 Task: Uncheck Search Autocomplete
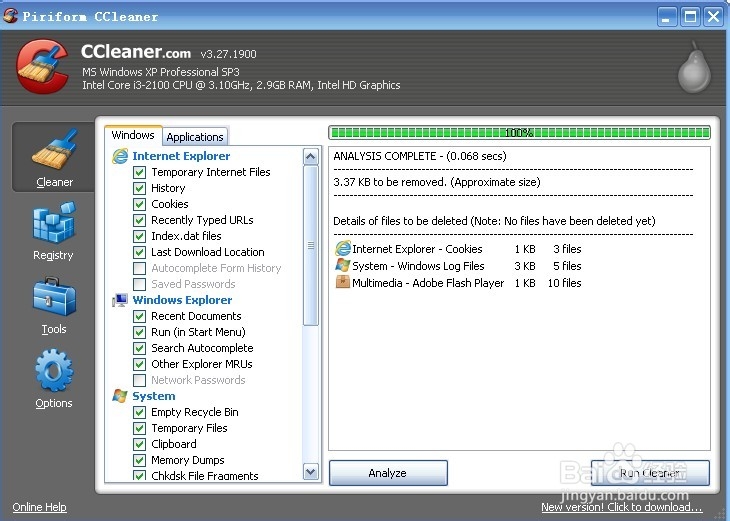click(x=139, y=348)
